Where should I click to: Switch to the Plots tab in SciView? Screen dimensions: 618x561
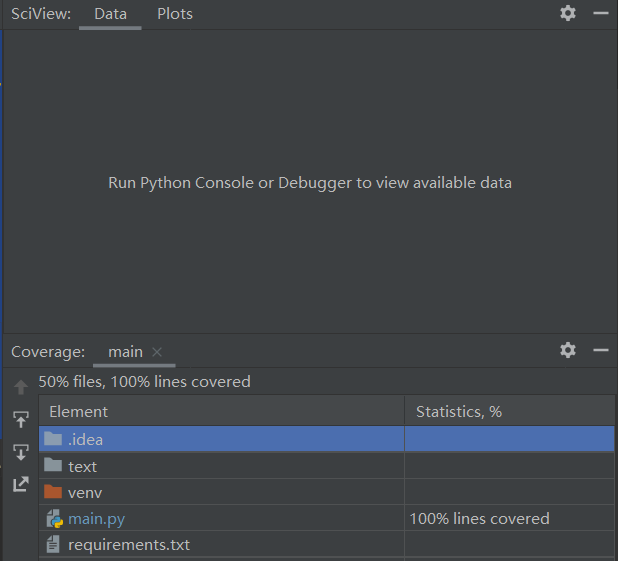[x=175, y=14]
